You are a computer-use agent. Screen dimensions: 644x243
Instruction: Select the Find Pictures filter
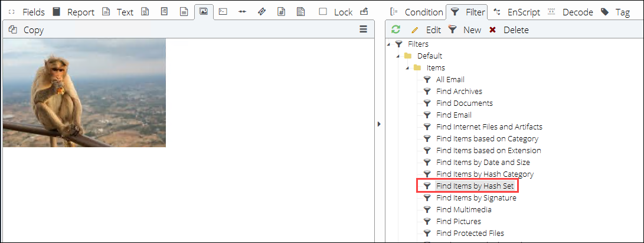pyautogui.click(x=459, y=222)
